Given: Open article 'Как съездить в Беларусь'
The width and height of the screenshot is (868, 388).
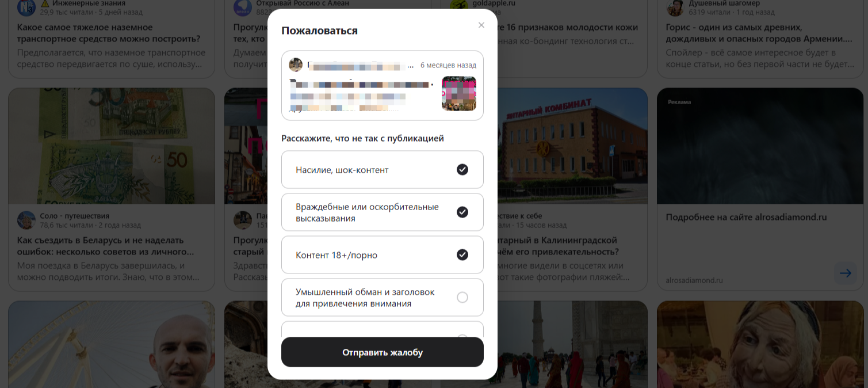Looking at the screenshot, I should [101, 246].
